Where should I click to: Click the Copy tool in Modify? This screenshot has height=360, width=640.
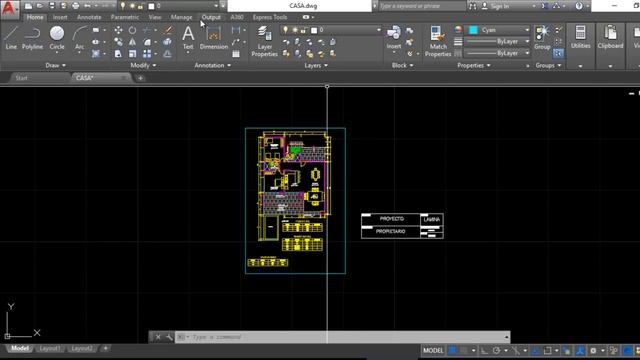tap(118, 42)
